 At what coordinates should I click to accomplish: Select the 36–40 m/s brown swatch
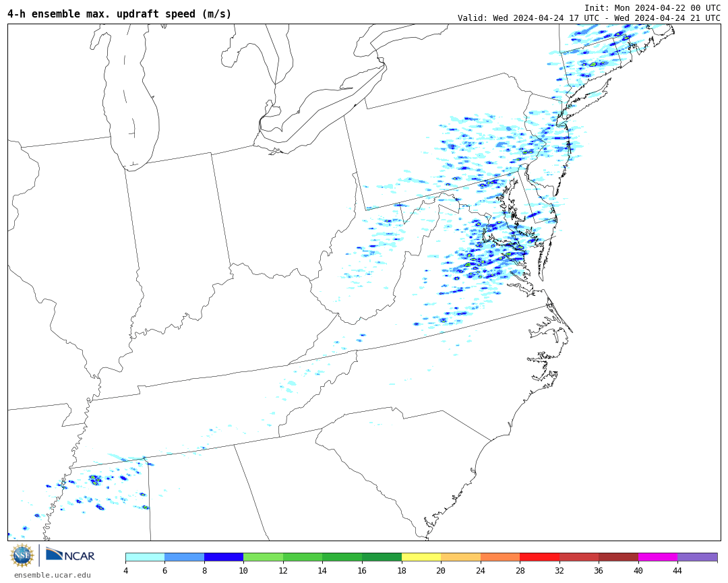point(618,557)
